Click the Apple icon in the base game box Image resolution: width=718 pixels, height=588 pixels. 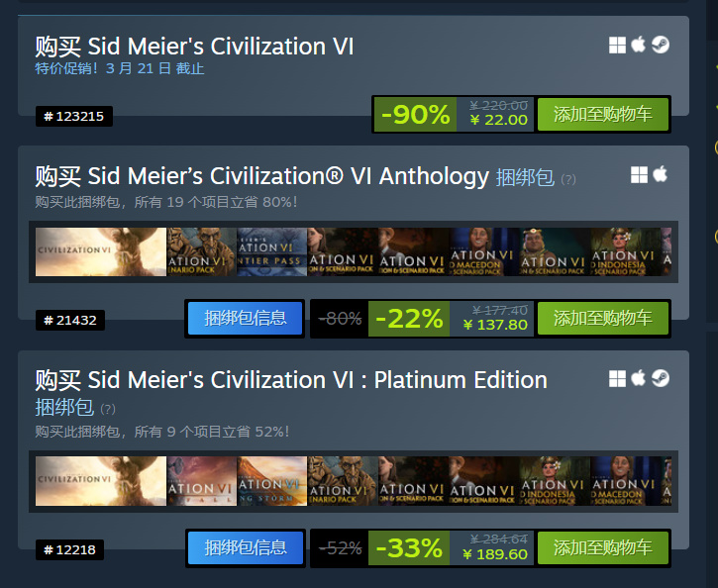639,45
